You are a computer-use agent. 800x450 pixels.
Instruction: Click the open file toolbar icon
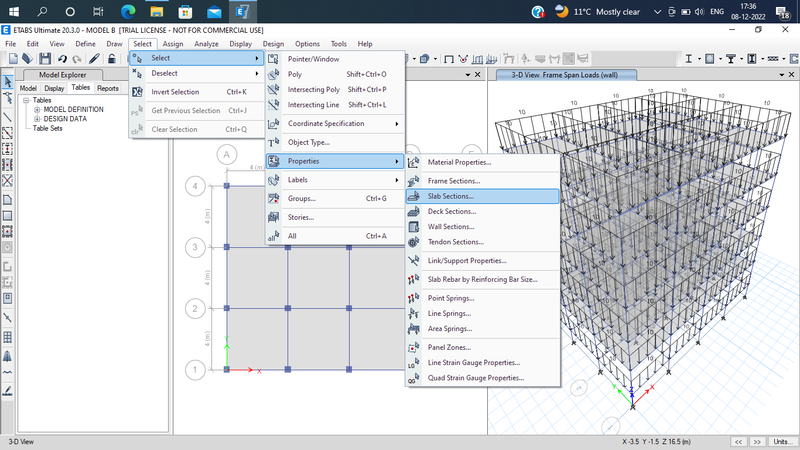click(28, 59)
